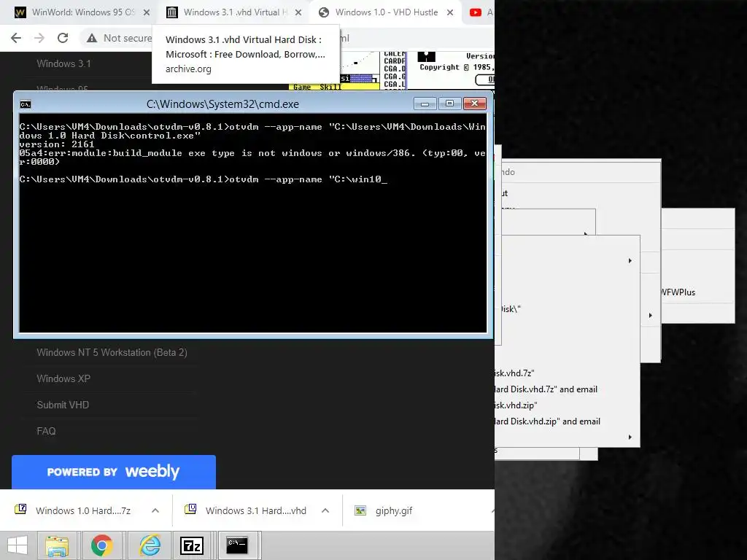747x560 pixels.
Task: Minimize the cmd.exe window
Action: click(x=425, y=104)
